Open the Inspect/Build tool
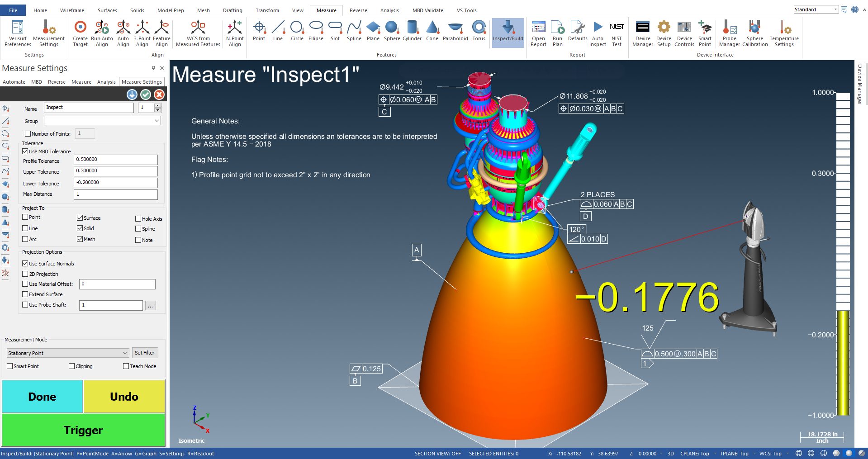The width and height of the screenshot is (868, 459). click(x=508, y=32)
